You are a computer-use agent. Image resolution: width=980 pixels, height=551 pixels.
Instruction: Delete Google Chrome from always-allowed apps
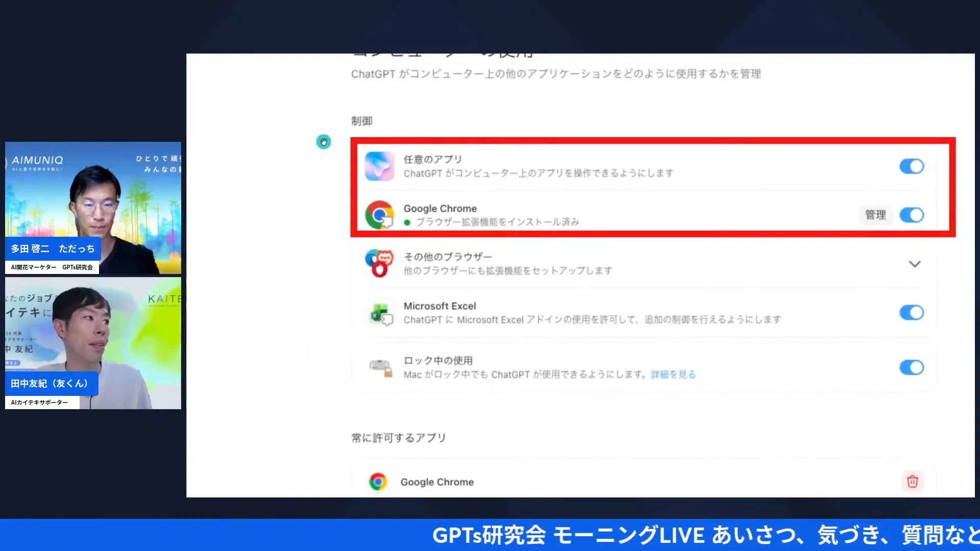tap(912, 481)
